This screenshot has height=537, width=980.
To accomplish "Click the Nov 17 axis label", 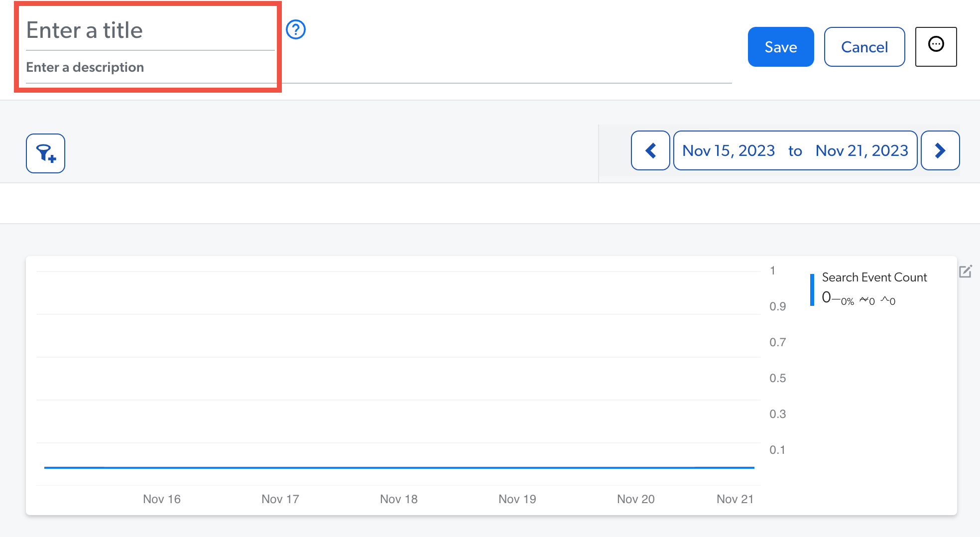I will (x=280, y=499).
